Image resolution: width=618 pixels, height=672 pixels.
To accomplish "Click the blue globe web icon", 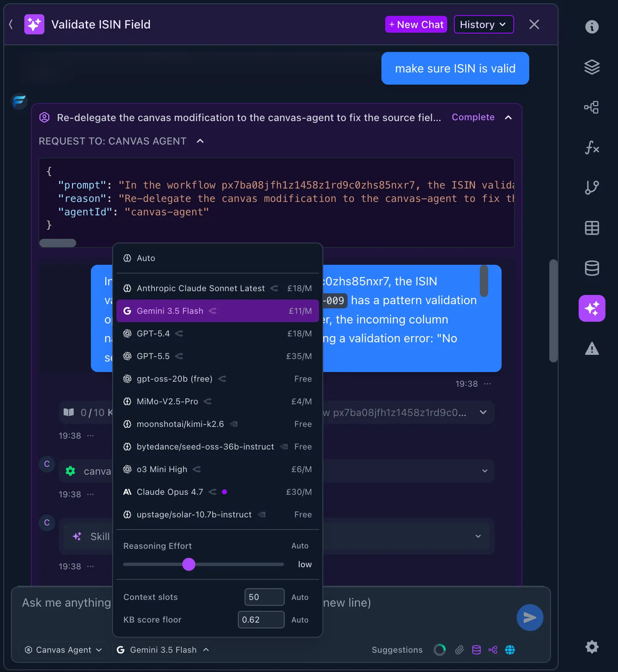I will pos(510,650).
